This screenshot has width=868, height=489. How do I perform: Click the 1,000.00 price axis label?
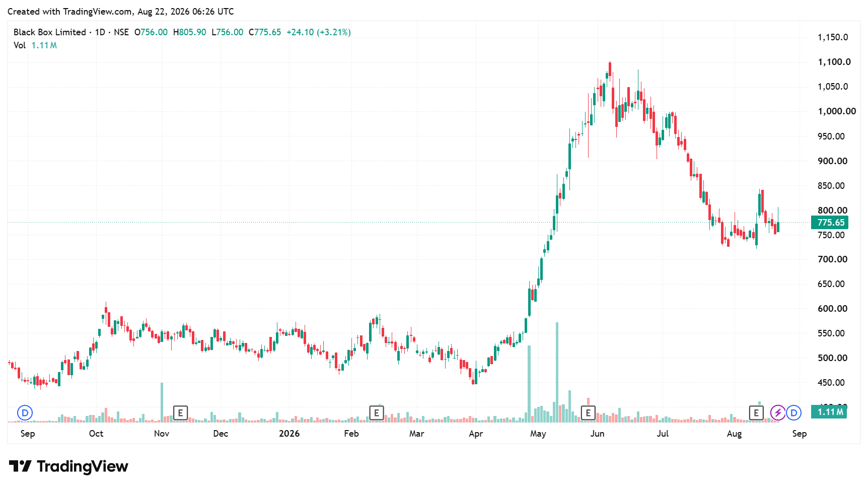837,111
